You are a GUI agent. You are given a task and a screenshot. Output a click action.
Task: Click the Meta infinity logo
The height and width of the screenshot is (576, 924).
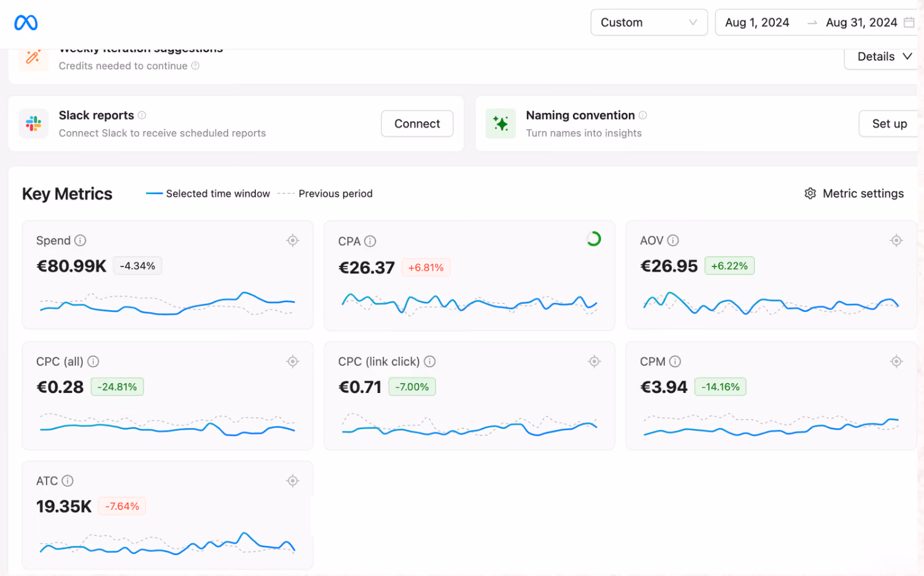click(26, 23)
